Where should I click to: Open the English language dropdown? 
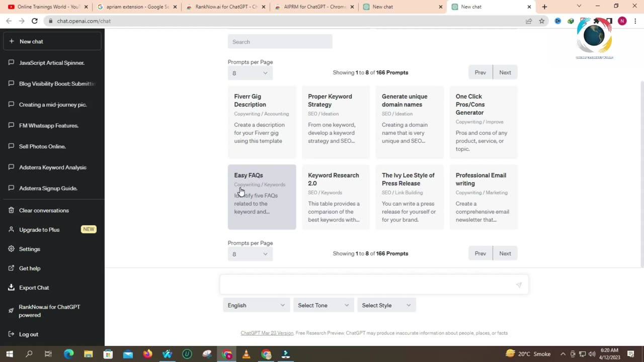click(x=256, y=305)
